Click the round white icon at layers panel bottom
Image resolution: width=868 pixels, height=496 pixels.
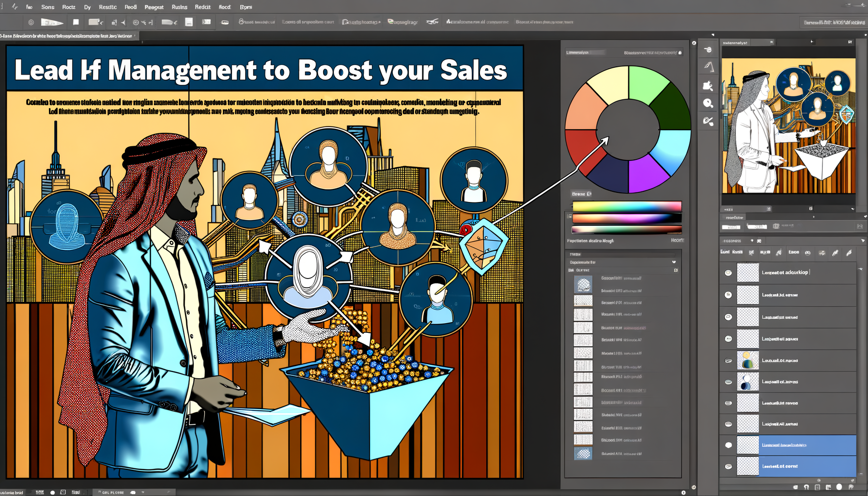tap(839, 487)
